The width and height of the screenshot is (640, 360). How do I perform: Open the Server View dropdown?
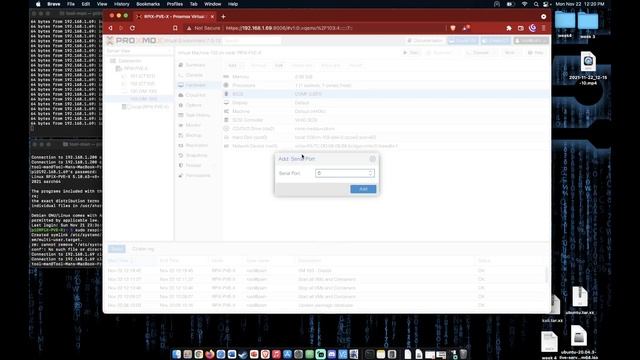(x=139, y=51)
